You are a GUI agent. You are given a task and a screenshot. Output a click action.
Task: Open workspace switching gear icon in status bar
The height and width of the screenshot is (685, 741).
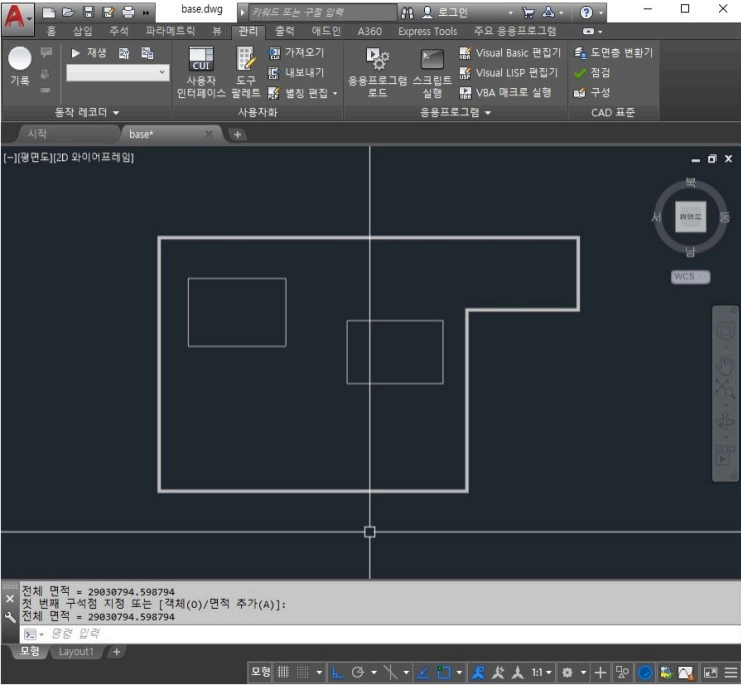point(567,672)
